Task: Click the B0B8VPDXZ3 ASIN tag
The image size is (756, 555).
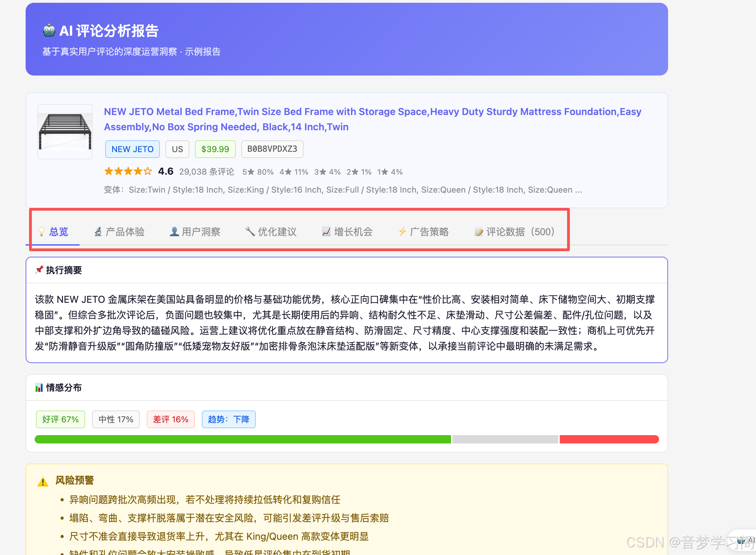Action: pos(272,149)
